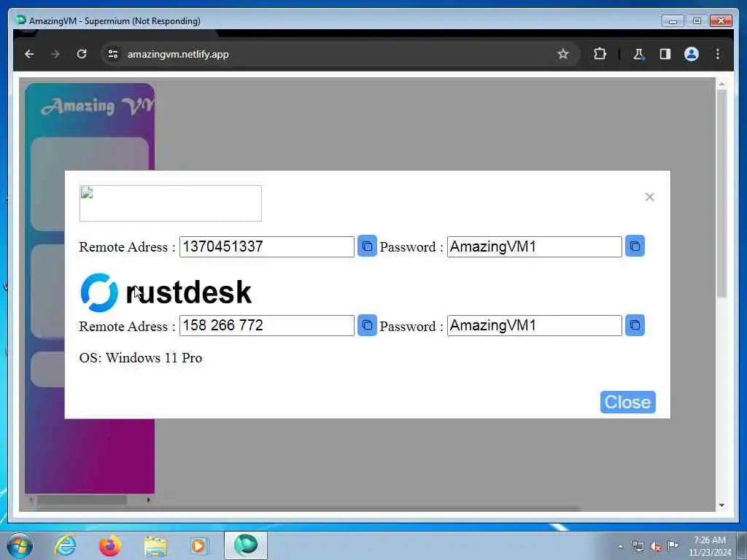
Task: Copy the first AmazingVM1 password
Action: pos(635,246)
